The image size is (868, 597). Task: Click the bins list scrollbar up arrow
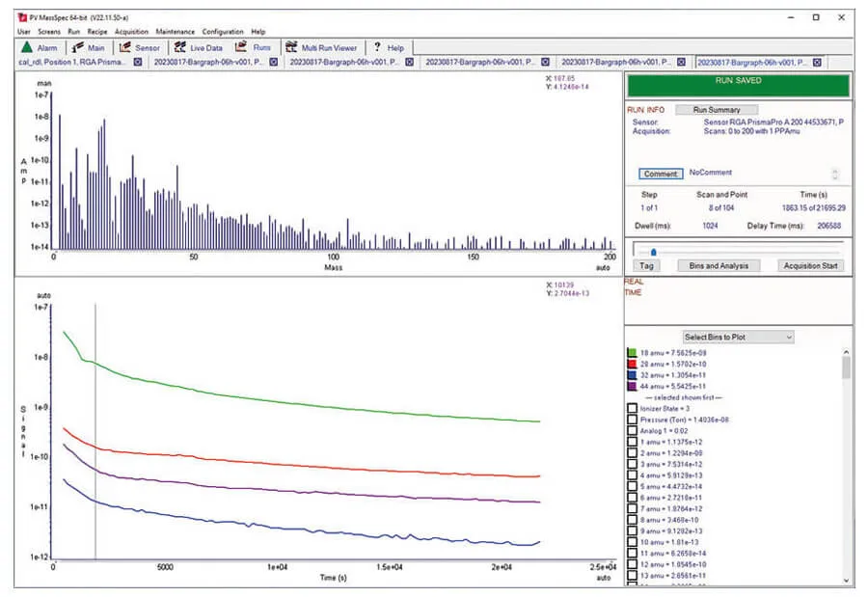(x=846, y=352)
